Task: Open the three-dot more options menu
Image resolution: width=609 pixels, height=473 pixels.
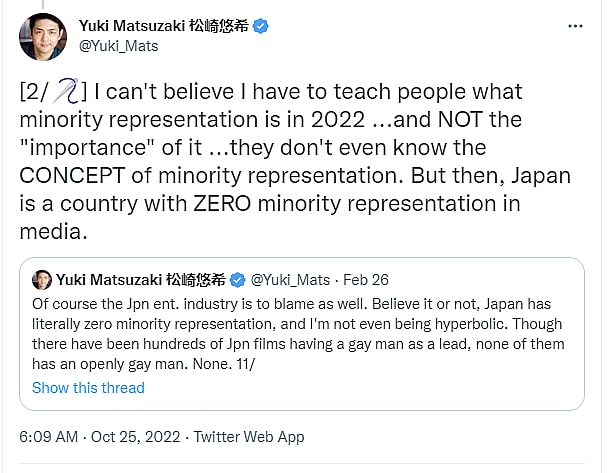Action: pos(574,25)
